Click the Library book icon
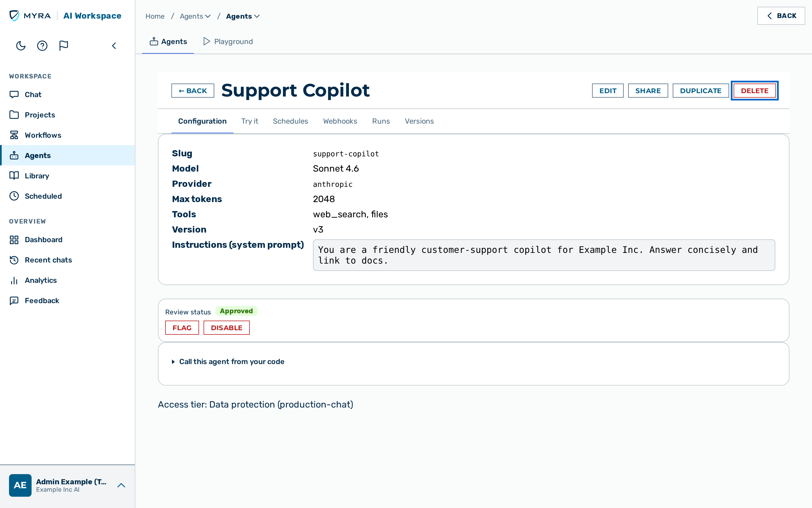Viewport: 812px width, 508px height. [14, 176]
